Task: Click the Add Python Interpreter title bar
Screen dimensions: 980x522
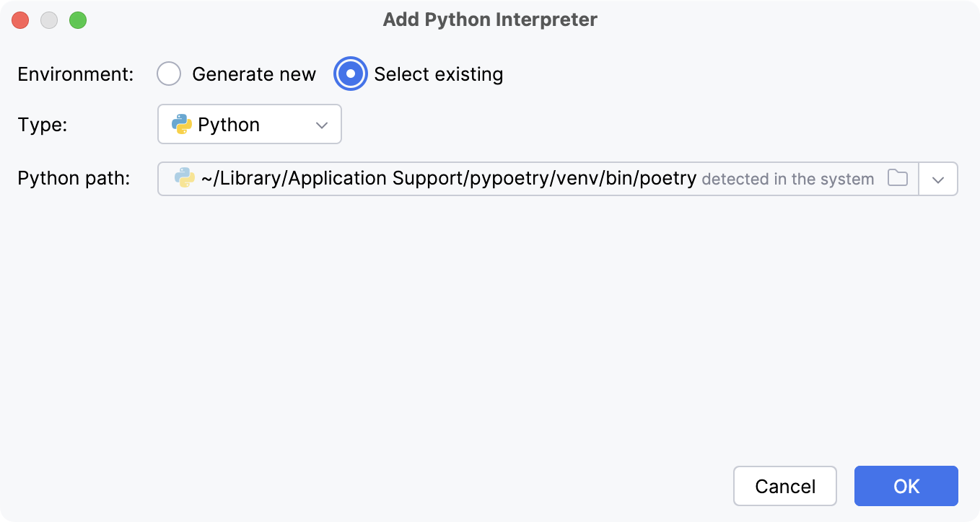Action: pyautogui.click(x=490, y=19)
